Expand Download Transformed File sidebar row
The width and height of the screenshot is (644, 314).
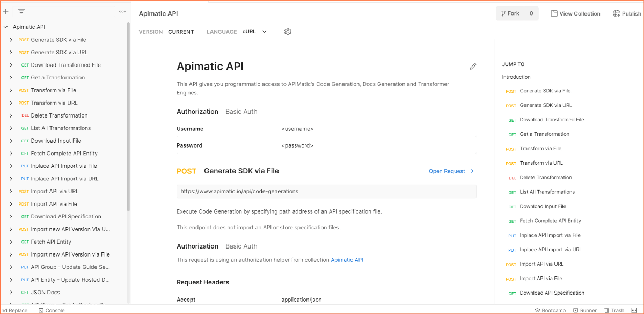click(x=11, y=65)
